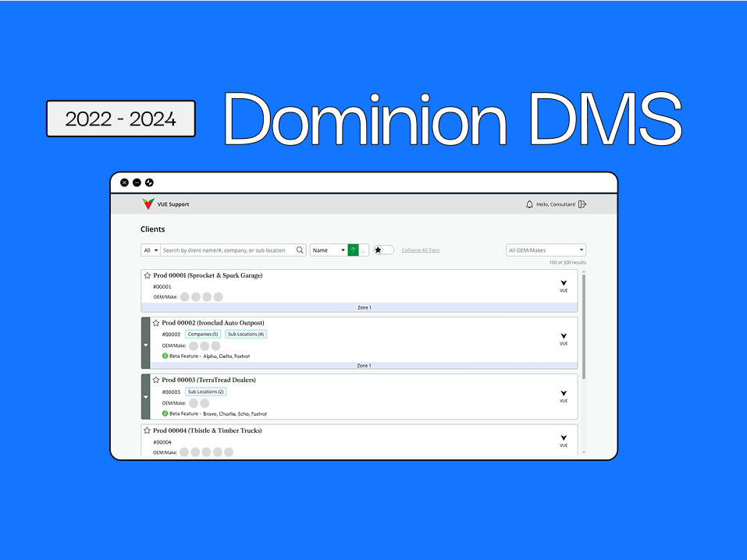Viewport: 747px width, 560px height.
Task: Click the mockup window's lightning button
Action: [x=149, y=183]
